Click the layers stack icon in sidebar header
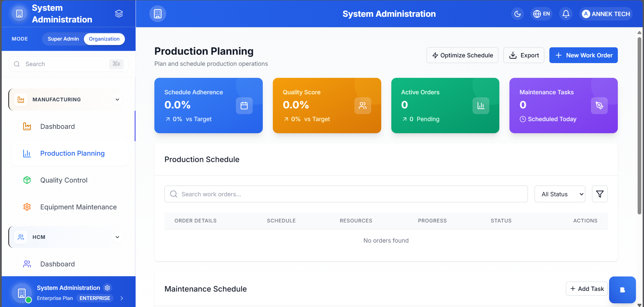The width and height of the screenshot is (644, 307). point(119,14)
